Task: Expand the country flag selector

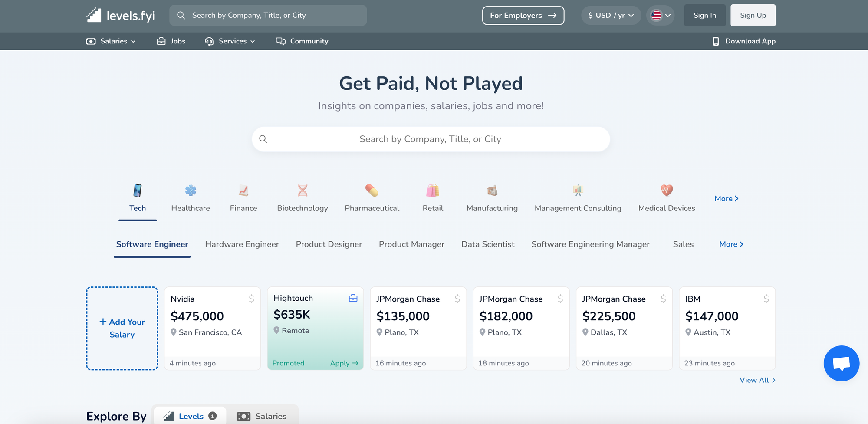Action: (660, 15)
